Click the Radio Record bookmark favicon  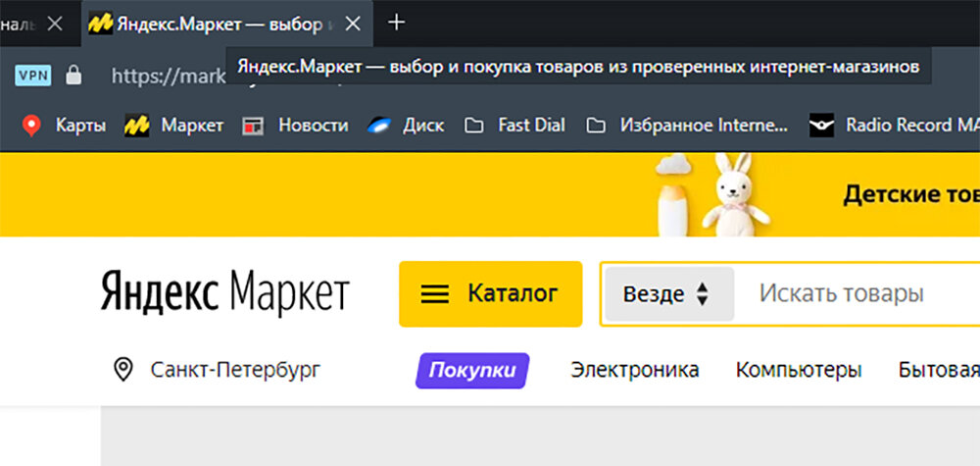[x=821, y=126]
